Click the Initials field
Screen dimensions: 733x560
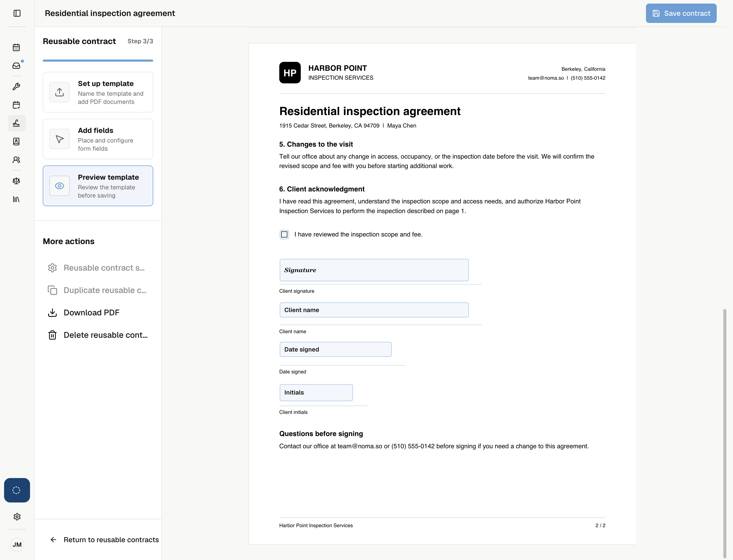pos(316,393)
